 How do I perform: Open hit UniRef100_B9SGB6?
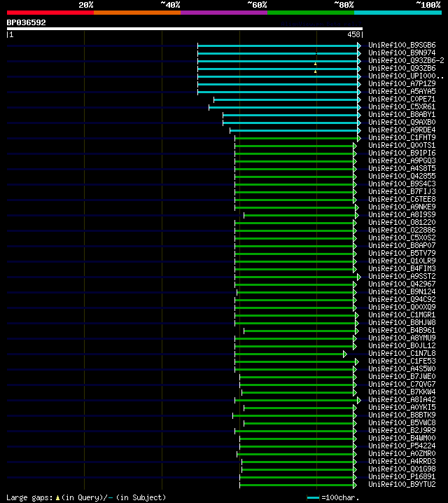pyautogui.click(x=402, y=45)
